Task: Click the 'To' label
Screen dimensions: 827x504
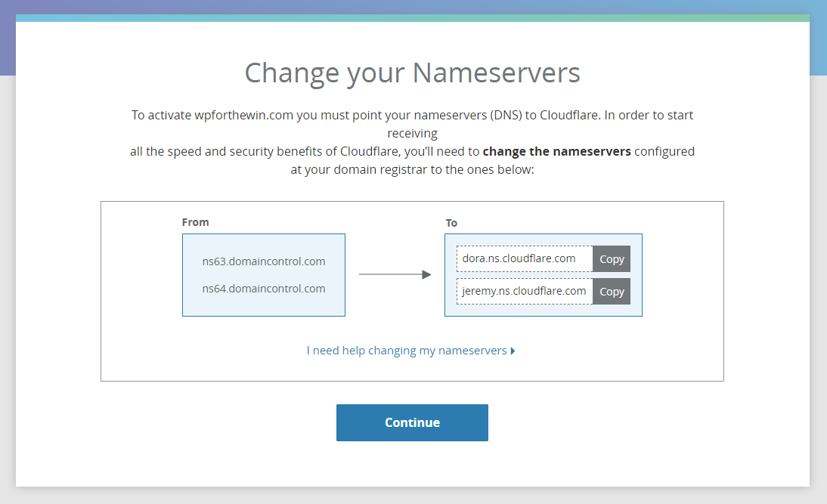Action: tap(451, 223)
